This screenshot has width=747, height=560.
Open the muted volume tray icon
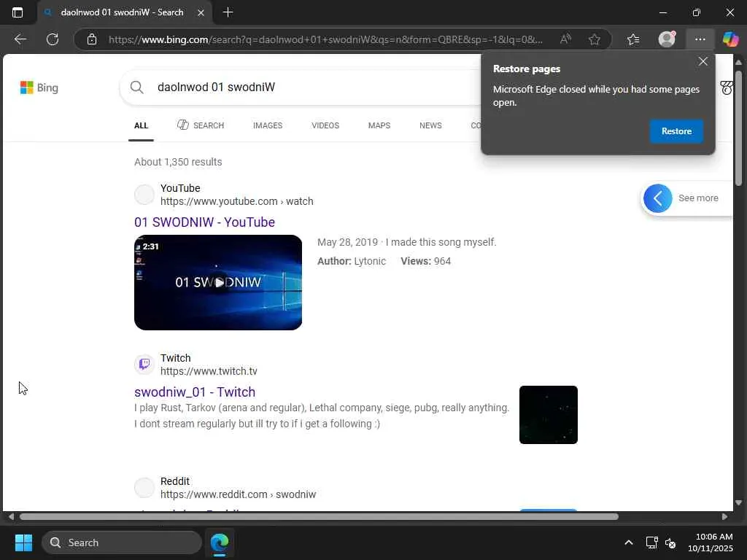coord(670,542)
